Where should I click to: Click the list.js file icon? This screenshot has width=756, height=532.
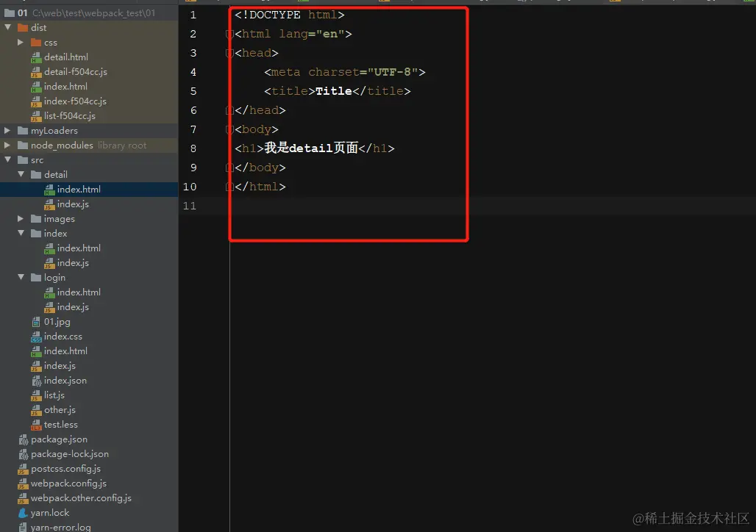(36, 395)
